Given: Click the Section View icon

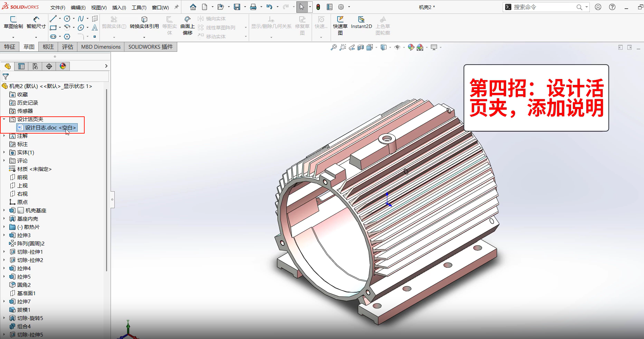Looking at the screenshot, I should pos(361,48).
